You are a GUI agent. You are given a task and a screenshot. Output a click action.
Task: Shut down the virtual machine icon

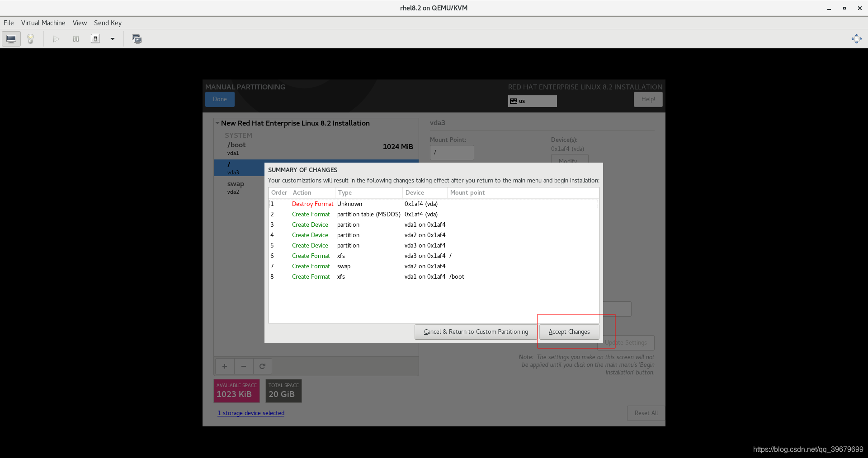pyautogui.click(x=95, y=39)
